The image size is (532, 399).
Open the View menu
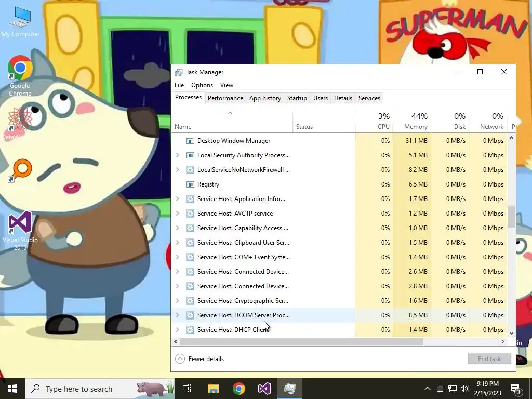(227, 85)
